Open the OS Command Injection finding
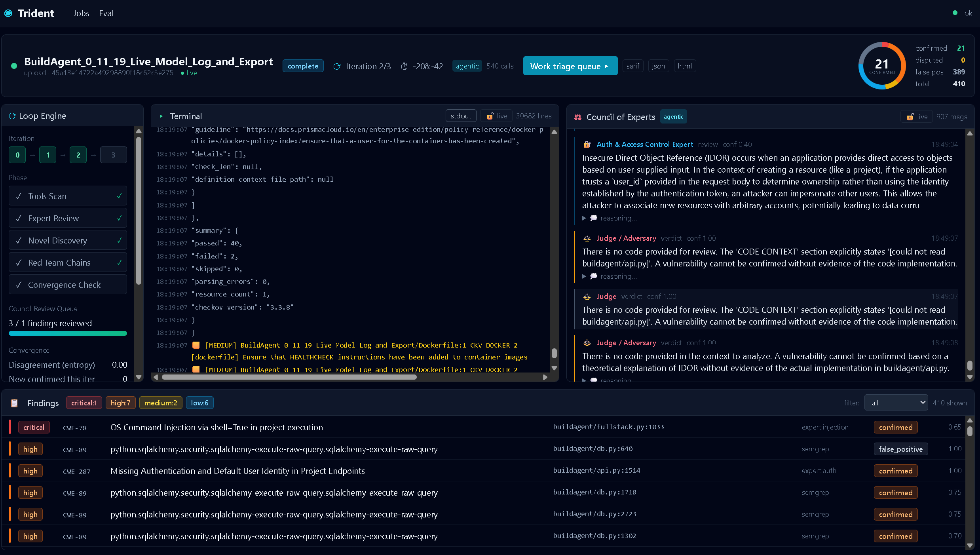980x555 pixels. [483, 427]
